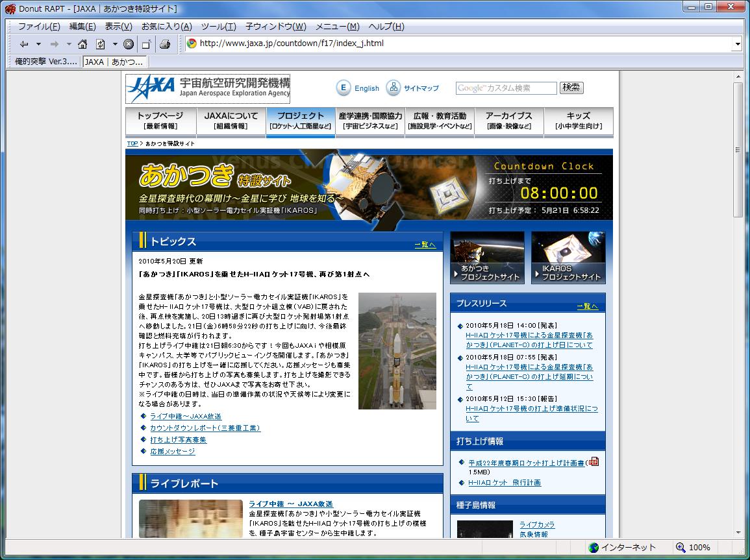Click the vertical scrollbar thumb
The height and width of the screenshot is (560, 750).
coord(738,149)
